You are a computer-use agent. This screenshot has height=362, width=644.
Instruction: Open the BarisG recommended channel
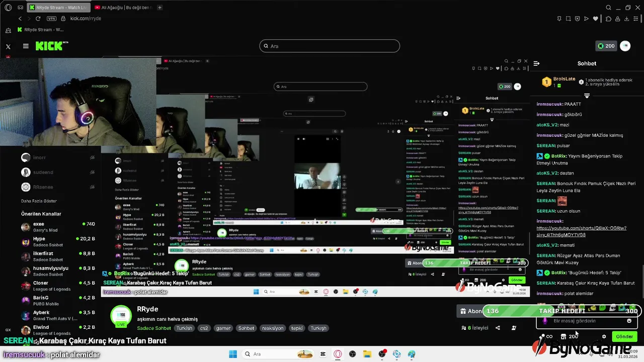(58, 301)
